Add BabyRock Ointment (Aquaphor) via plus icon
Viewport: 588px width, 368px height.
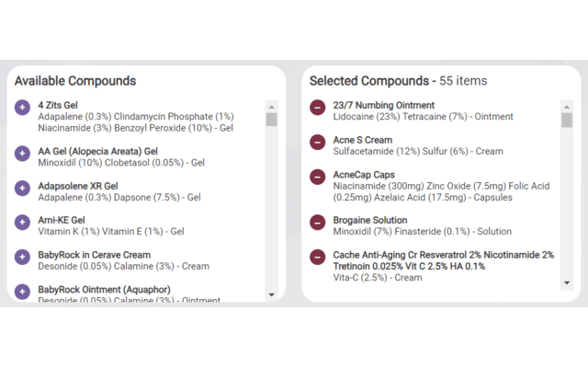click(22, 293)
